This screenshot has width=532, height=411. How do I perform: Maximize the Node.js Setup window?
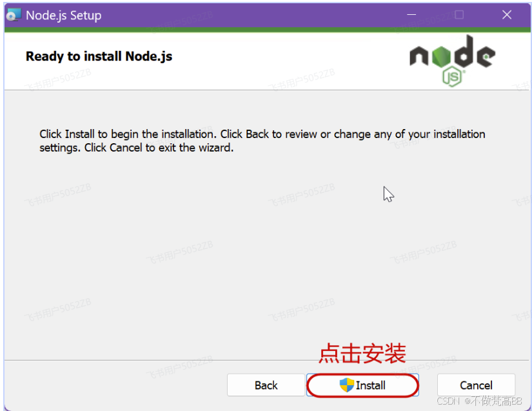tap(459, 15)
